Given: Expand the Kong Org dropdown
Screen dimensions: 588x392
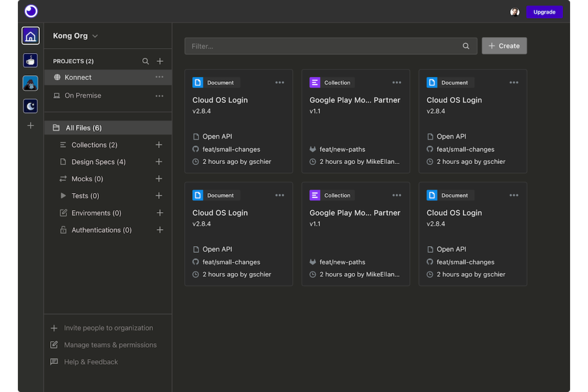Looking at the screenshot, I should point(75,36).
